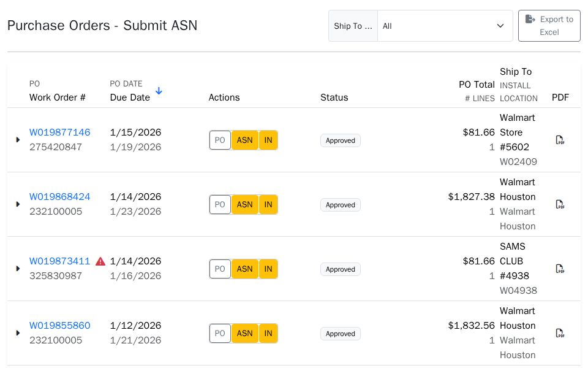Open the PDF for order W019877146
588x368 pixels.
[560, 140]
